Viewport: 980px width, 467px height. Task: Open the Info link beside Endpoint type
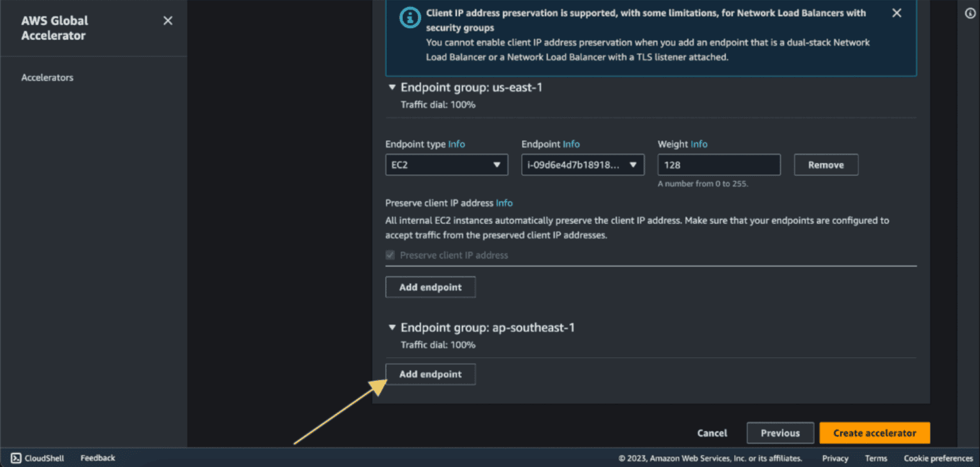(x=457, y=144)
